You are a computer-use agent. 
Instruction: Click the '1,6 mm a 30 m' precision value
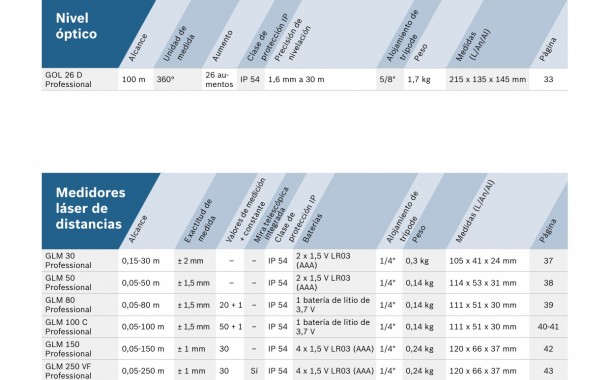click(296, 79)
